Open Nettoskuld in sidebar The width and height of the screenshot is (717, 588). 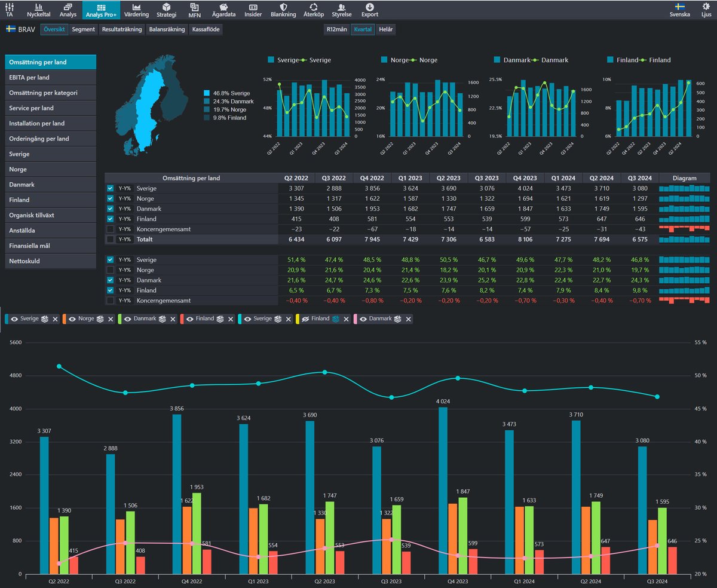(x=50, y=261)
